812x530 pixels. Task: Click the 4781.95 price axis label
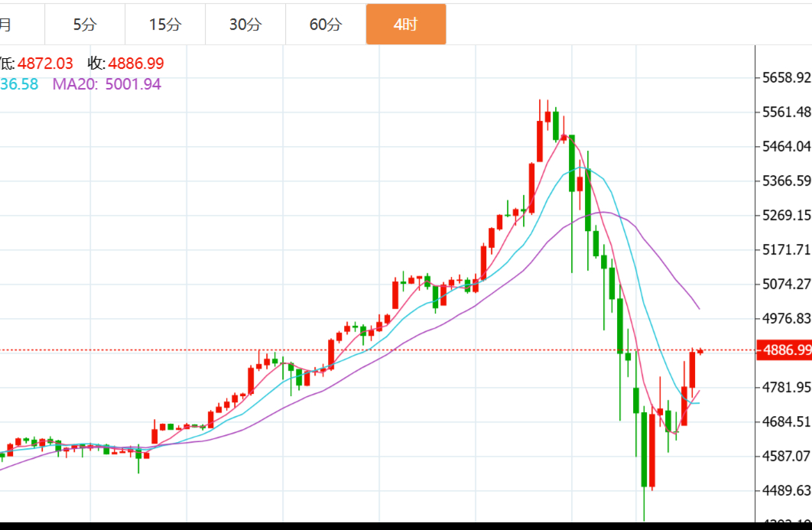(x=786, y=388)
